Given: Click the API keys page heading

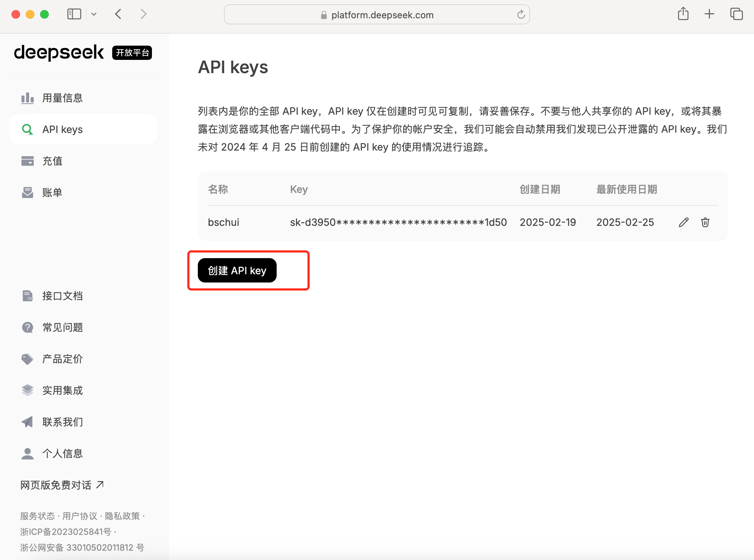Looking at the screenshot, I should 233,67.
